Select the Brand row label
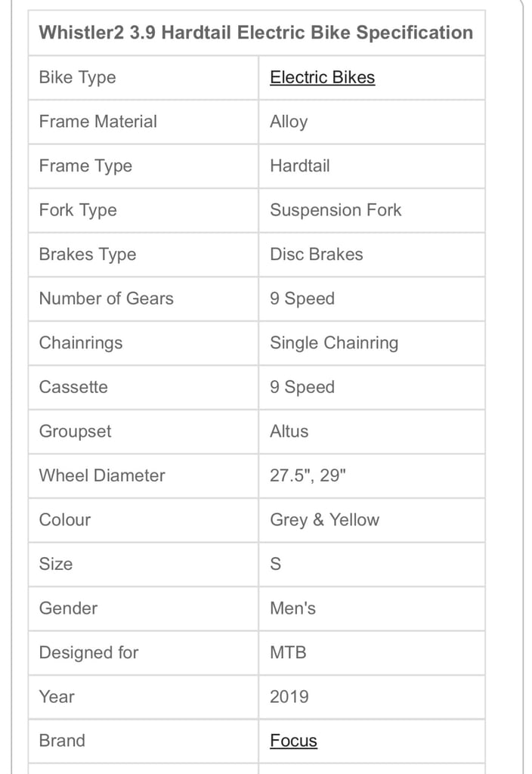Screen dimensions: 532x774 62,741
